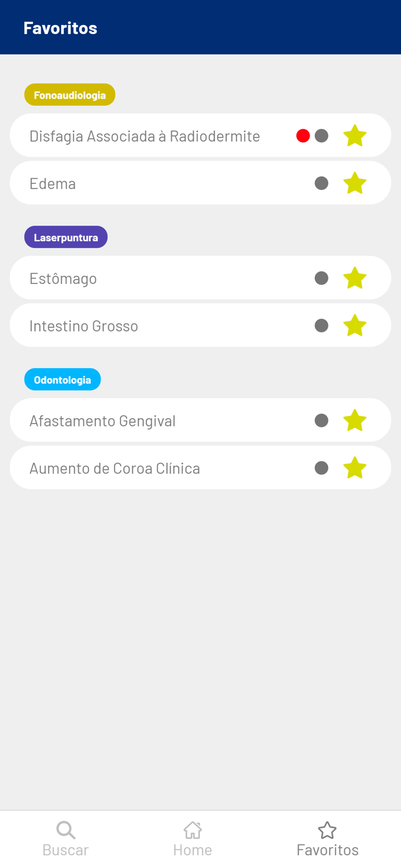Select the Intestino Grosso item
401x868 pixels.
(x=145, y=325)
